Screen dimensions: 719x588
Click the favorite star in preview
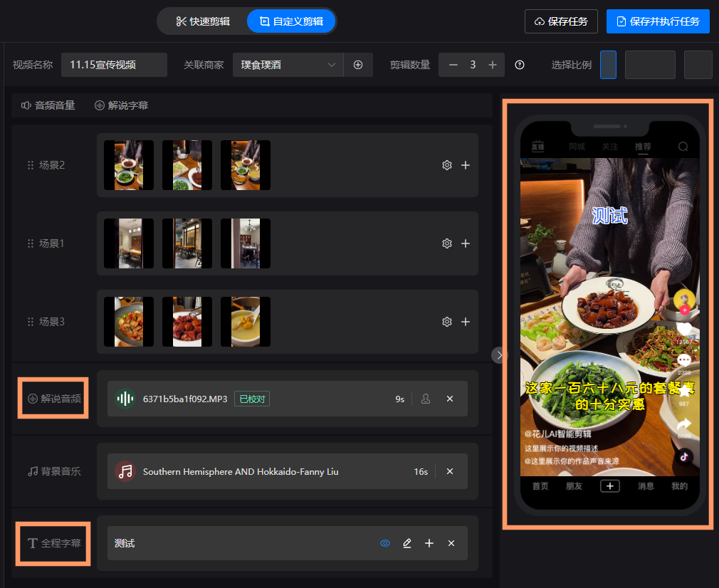tap(684, 392)
